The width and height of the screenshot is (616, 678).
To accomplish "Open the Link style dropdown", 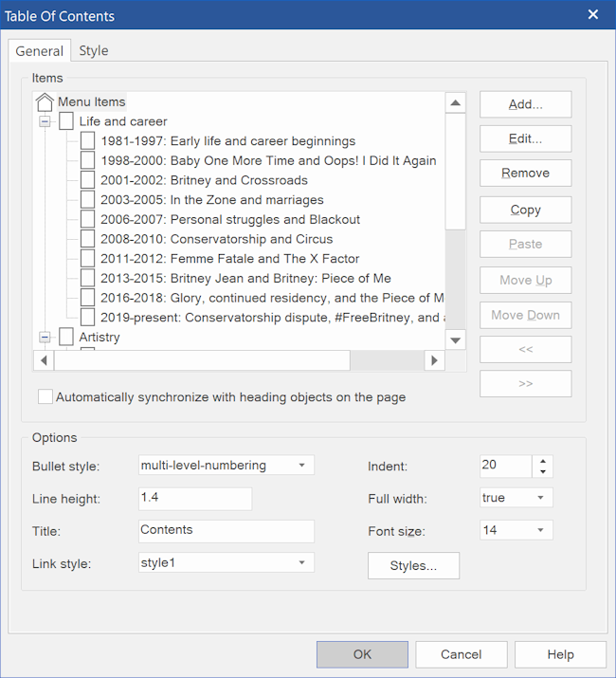I will (x=226, y=562).
